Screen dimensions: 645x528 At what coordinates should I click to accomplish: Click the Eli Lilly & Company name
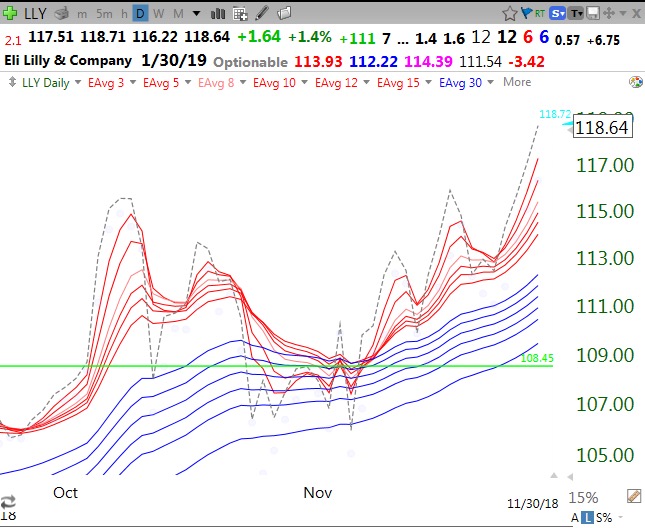(x=68, y=60)
